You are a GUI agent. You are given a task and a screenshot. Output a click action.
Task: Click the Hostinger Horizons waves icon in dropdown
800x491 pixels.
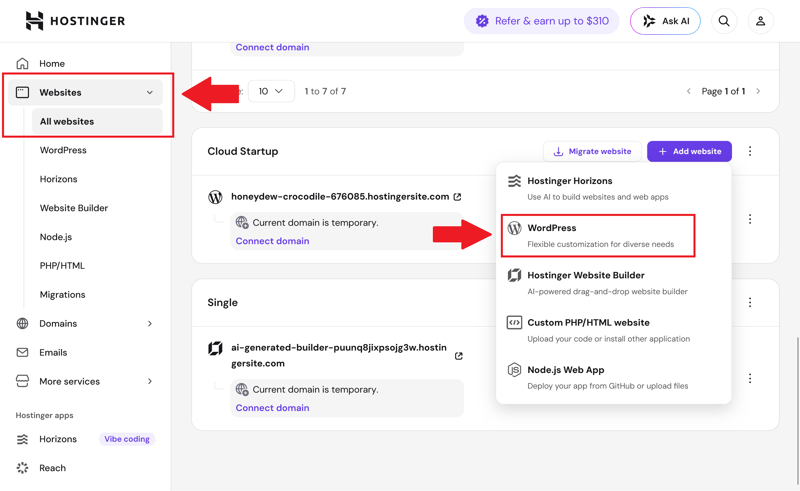click(x=514, y=181)
